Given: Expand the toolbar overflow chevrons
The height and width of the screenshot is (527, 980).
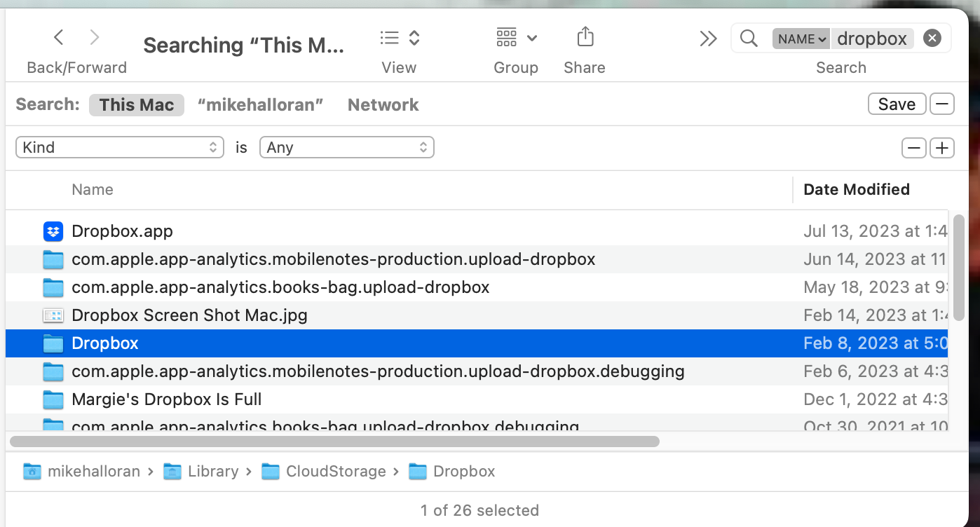Looking at the screenshot, I should pyautogui.click(x=708, y=39).
